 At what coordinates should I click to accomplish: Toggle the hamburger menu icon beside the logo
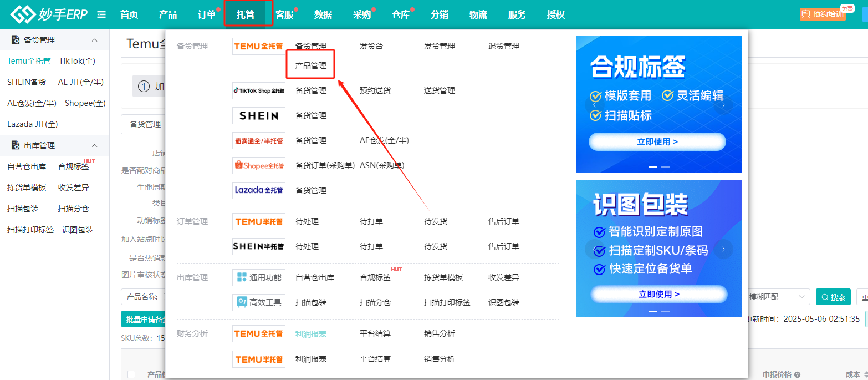click(101, 14)
